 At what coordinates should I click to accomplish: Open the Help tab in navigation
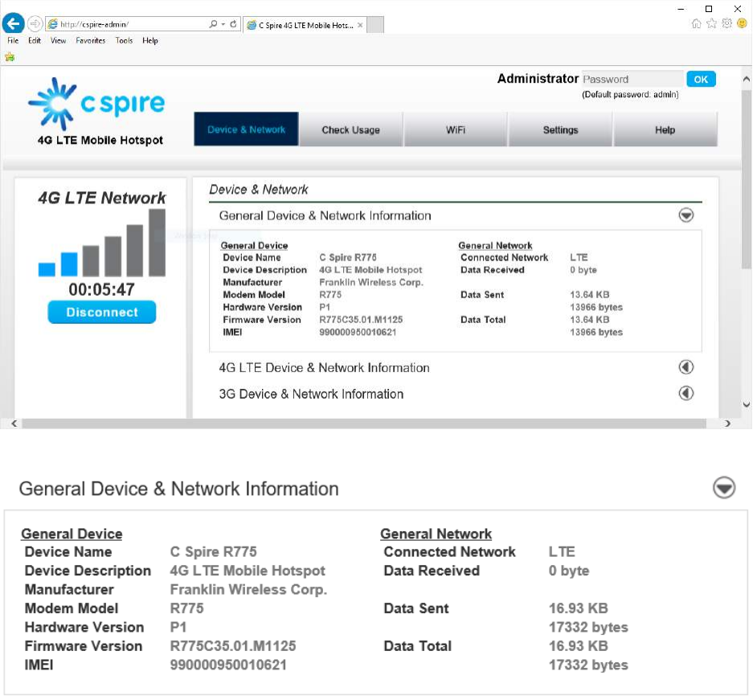(665, 129)
